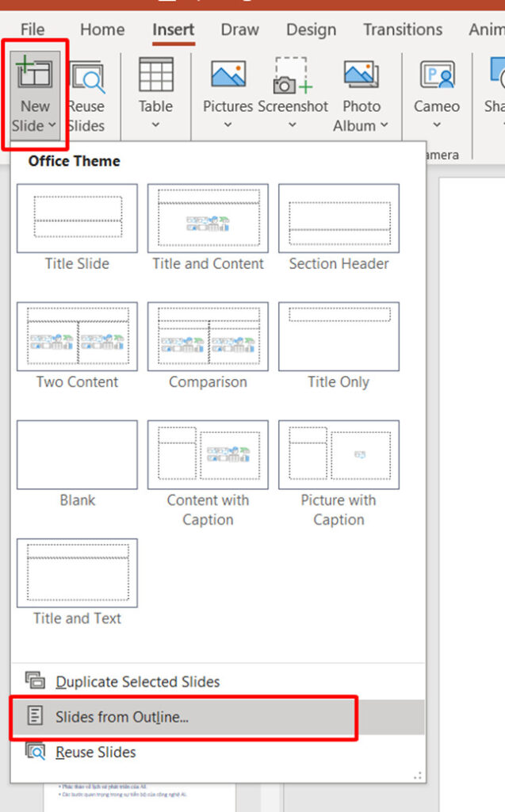Expand the New Slide dropdown arrow
Viewport: 505px width, 812px height.
(52, 125)
